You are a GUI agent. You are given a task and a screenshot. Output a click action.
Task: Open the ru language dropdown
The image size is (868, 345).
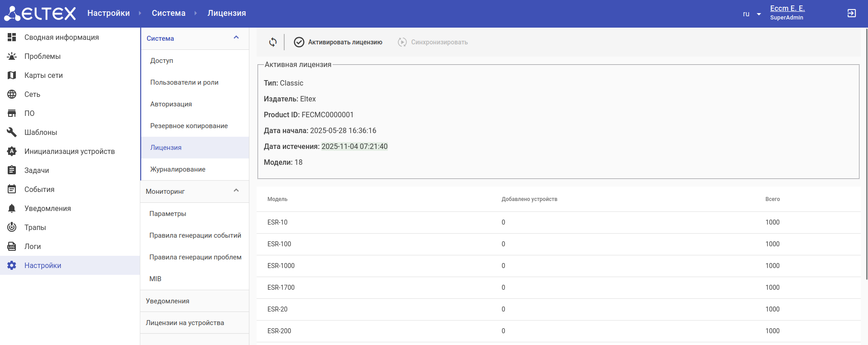(752, 14)
